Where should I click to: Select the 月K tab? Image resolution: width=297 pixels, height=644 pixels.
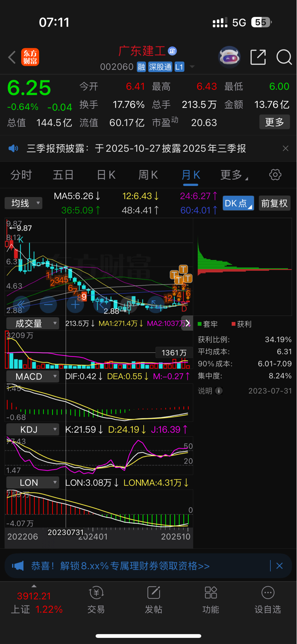[190, 175]
